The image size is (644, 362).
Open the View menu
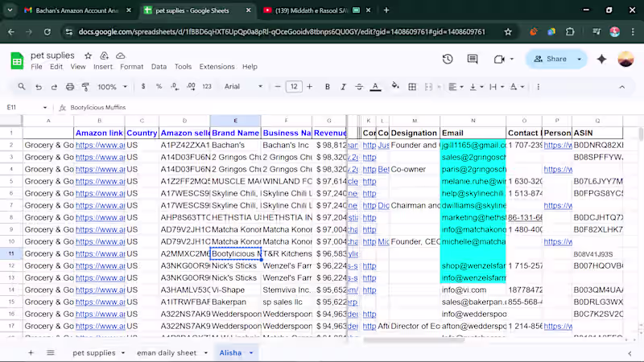(x=78, y=67)
